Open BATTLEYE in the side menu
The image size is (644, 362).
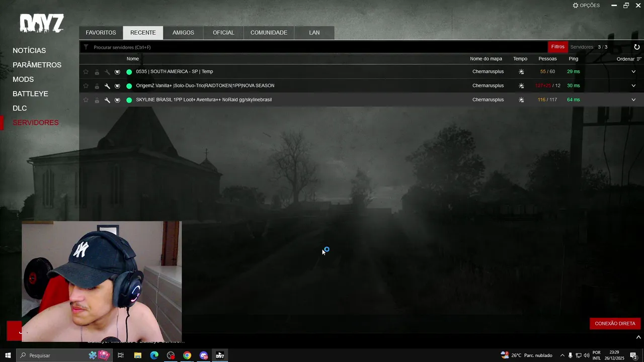point(30,94)
